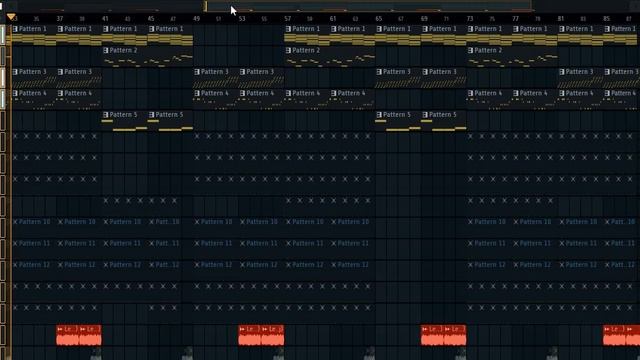Click the Pattern 1 track header strip
Screen dimensions: 640x360
tap(3, 35)
